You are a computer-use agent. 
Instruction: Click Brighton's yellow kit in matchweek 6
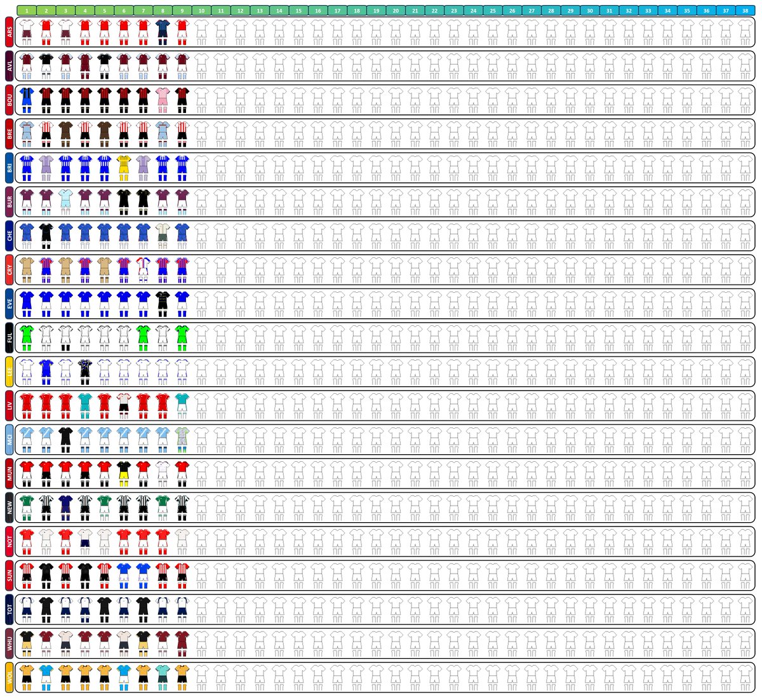coord(124,168)
